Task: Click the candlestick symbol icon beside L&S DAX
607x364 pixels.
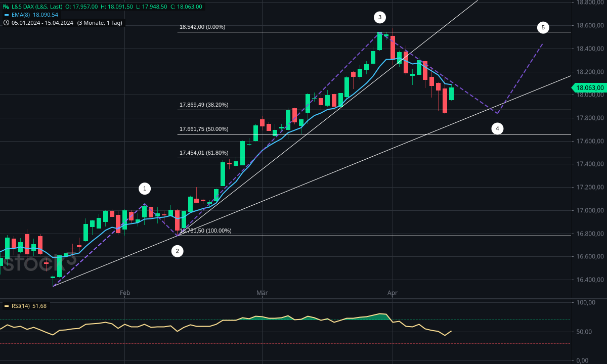Action: [6, 7]
